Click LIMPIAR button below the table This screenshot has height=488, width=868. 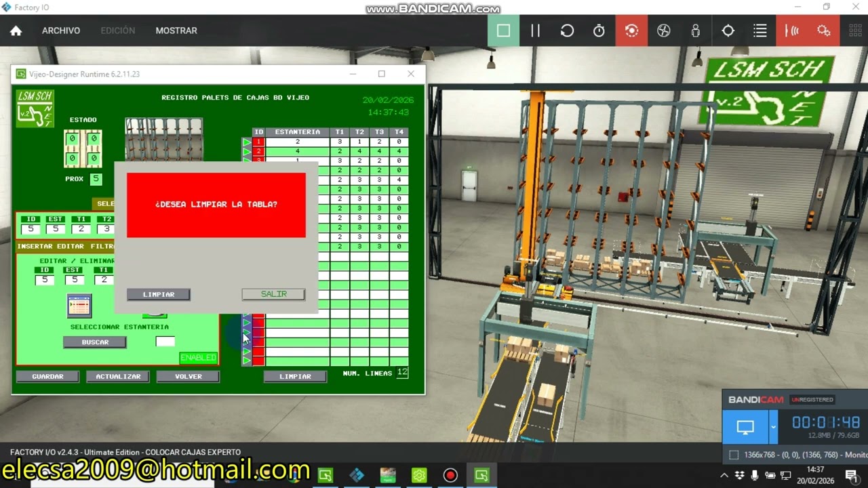[x=295, y=376]
